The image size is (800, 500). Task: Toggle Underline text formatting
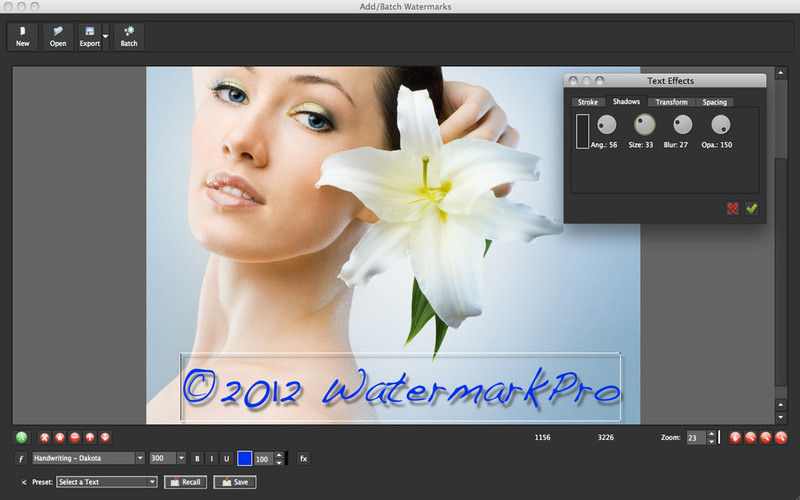click(x=227, y=459)
